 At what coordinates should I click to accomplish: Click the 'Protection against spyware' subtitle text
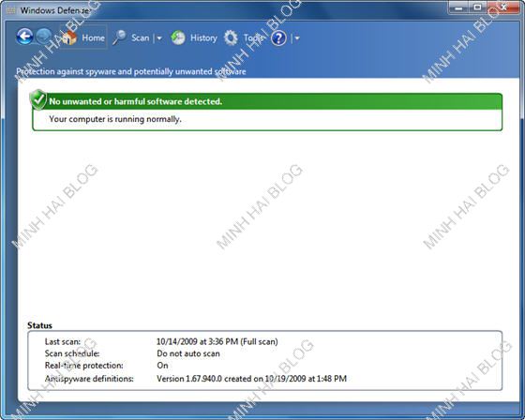pos(131,71)
